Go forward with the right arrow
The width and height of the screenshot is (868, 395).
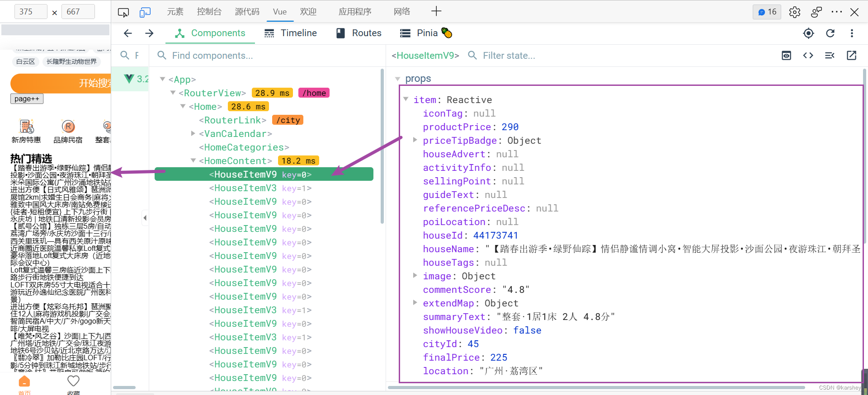pyautogui.click(x=149, y=33)
